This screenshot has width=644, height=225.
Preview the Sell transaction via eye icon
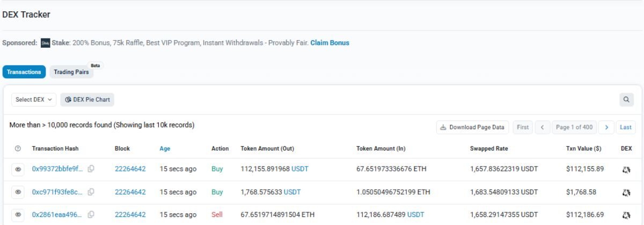[18, 215]
